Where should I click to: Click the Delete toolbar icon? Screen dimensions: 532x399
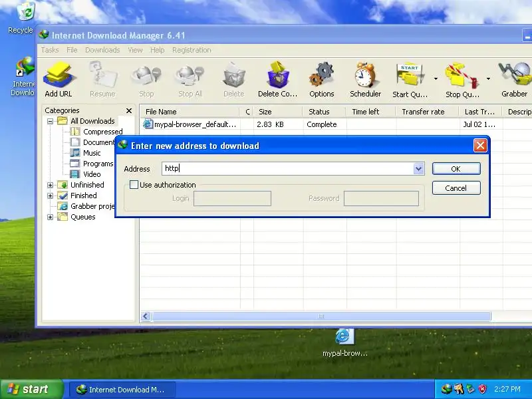234,79
